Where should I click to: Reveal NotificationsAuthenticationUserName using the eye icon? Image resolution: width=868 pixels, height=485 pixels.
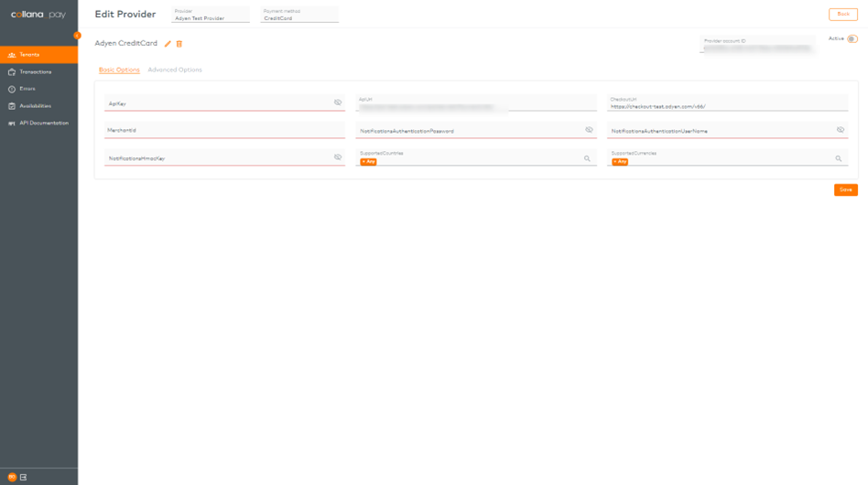(x=841, y=130)
